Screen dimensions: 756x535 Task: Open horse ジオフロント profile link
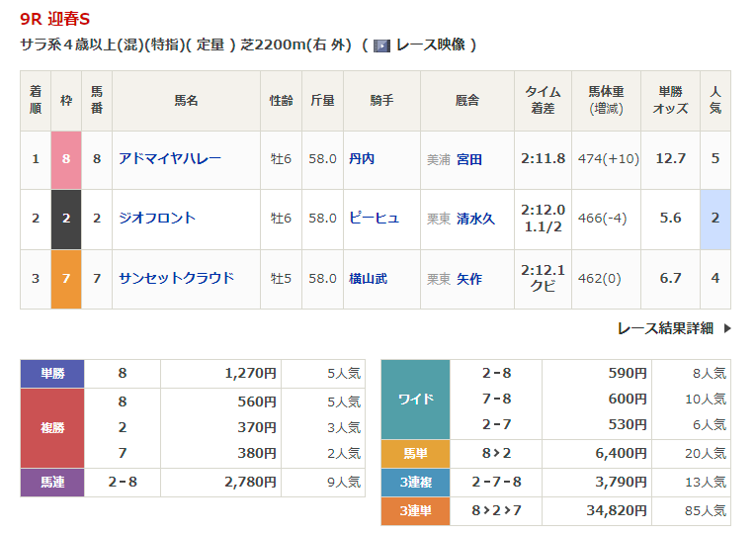(157, 218)
